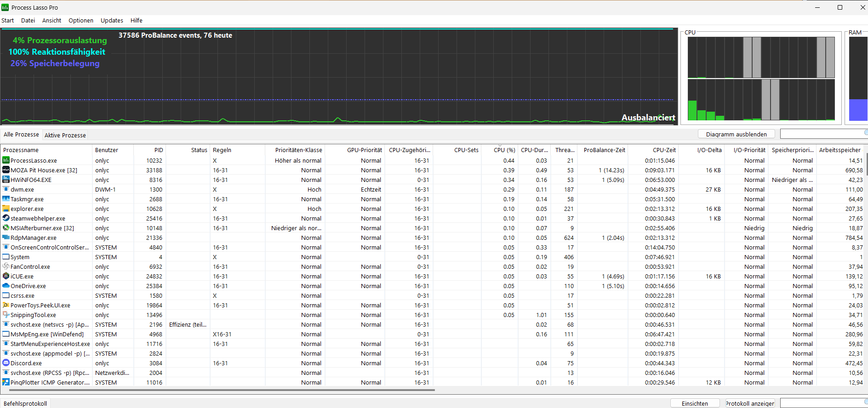
Task: Click the svchost.exe (netsvcs -p) icon
Action: 6,324
